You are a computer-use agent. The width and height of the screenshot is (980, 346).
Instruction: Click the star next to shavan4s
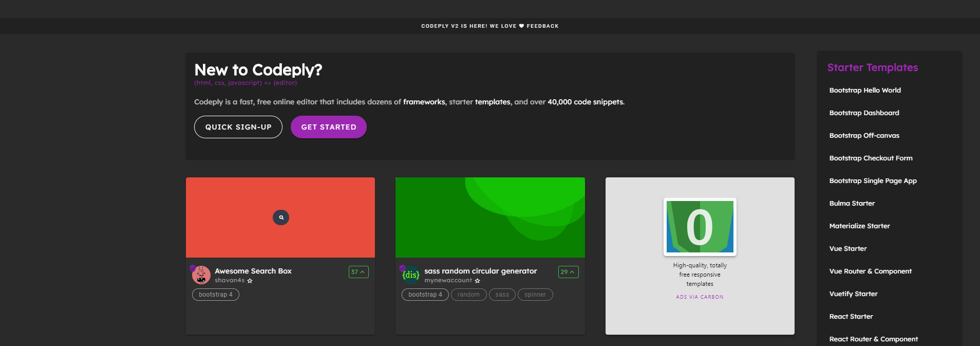[x=250, y=281]
